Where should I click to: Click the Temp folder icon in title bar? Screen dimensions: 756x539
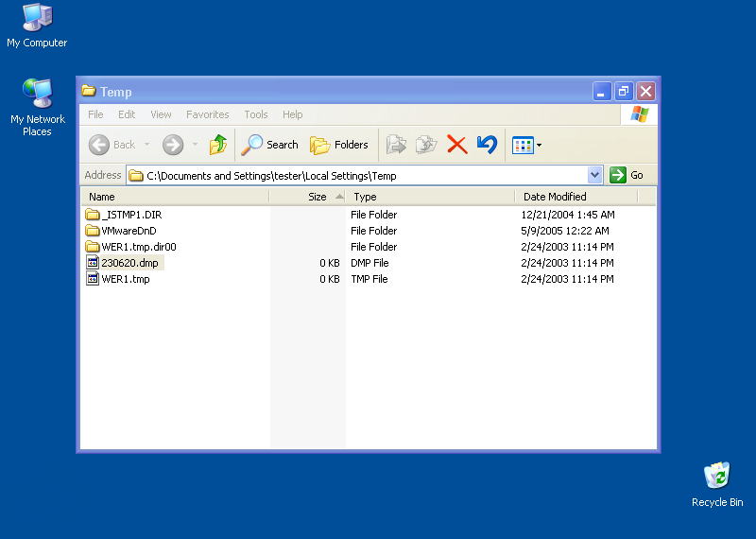[x=88, y=91]
